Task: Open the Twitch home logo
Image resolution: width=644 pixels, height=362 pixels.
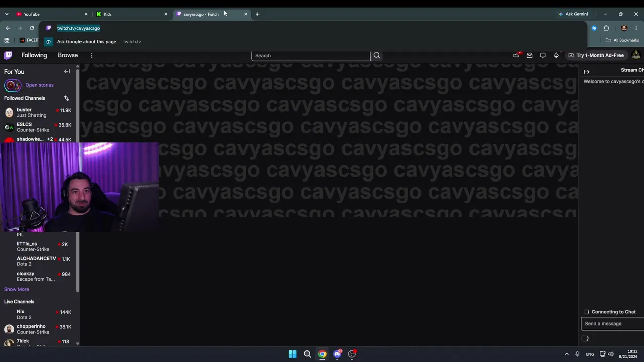Action: (8, 55)
